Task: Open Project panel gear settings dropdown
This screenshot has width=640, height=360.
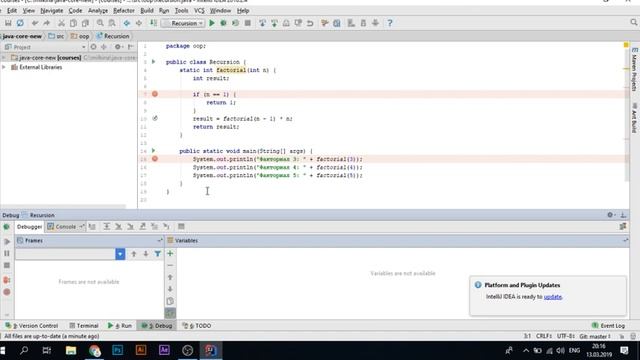Action: pyautogui.click(x=118, y=47)
